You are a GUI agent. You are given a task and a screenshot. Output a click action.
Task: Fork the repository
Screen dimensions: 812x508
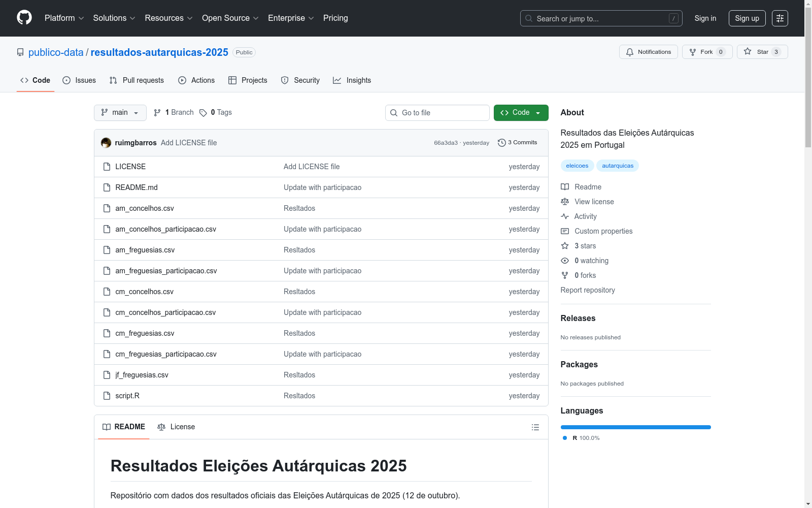(x=707, y=52)
